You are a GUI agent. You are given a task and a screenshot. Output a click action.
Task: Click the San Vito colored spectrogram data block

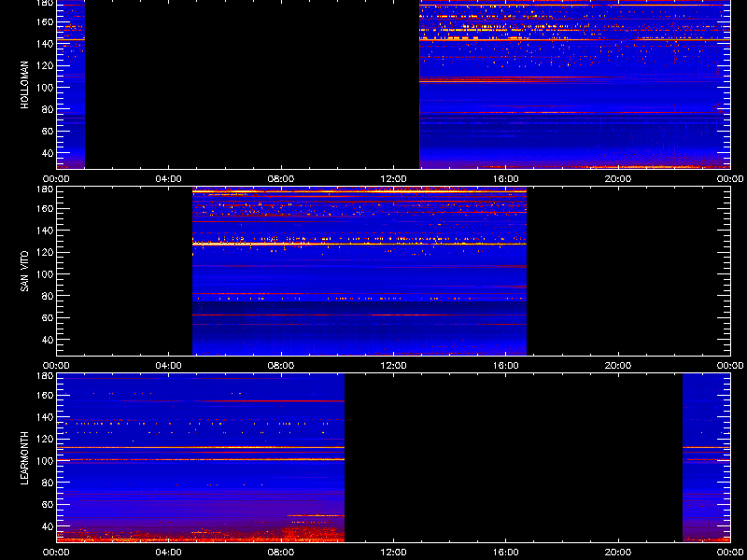tap(359, 272)
